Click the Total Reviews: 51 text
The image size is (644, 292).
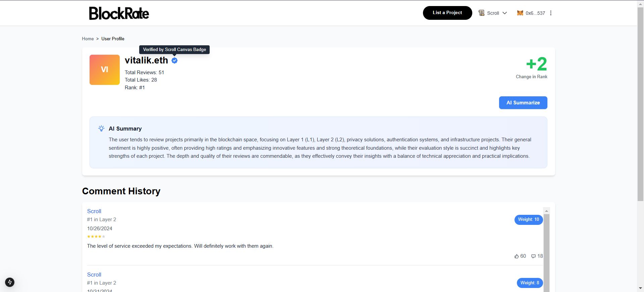coord(145,72)
